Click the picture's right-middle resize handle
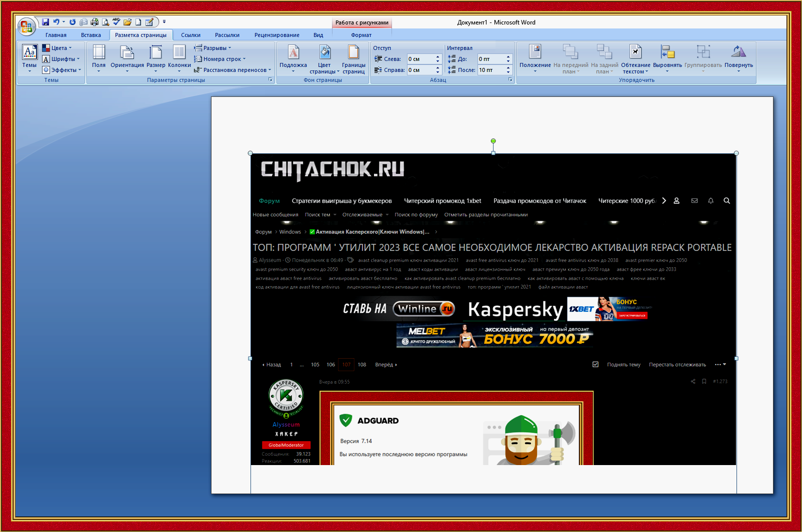 (x=736, y=358)
